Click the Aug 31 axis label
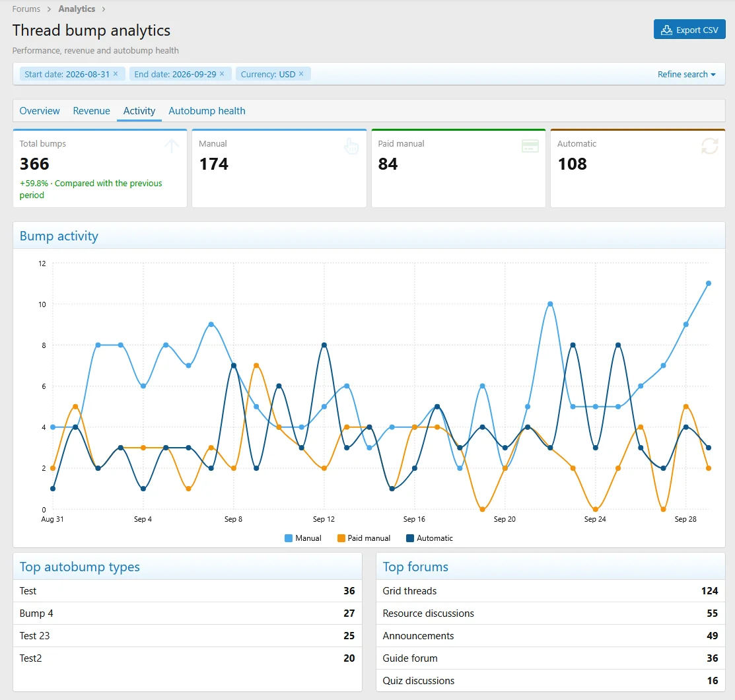The width and height of the screenshot is (735, 700). 52,519
